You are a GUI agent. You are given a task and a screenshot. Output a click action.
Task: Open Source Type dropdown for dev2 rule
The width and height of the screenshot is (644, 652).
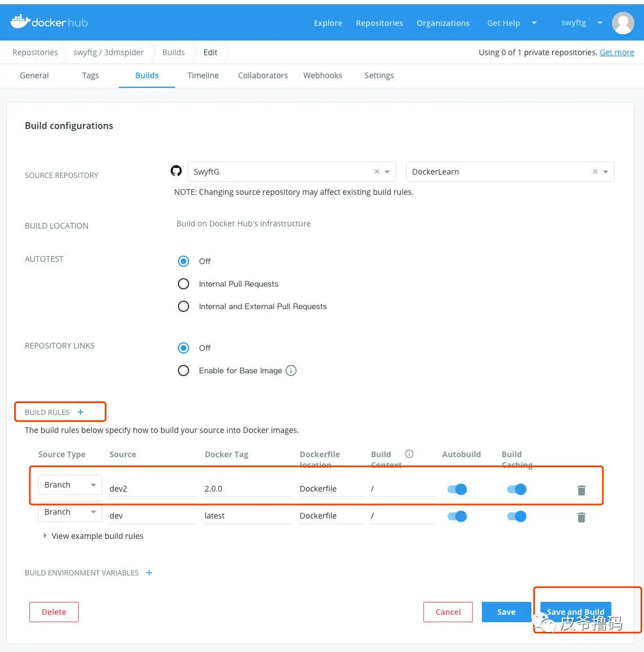(70, 485)
